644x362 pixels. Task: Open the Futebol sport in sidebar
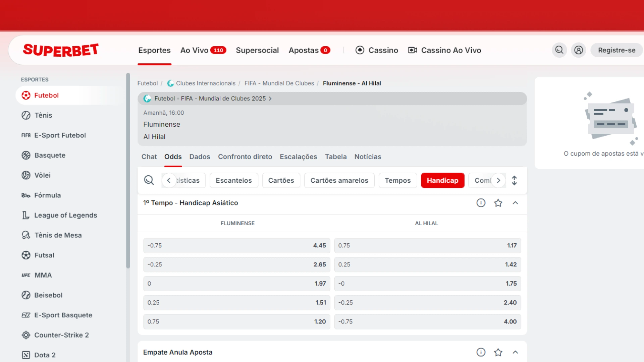(x=70, y=95)
